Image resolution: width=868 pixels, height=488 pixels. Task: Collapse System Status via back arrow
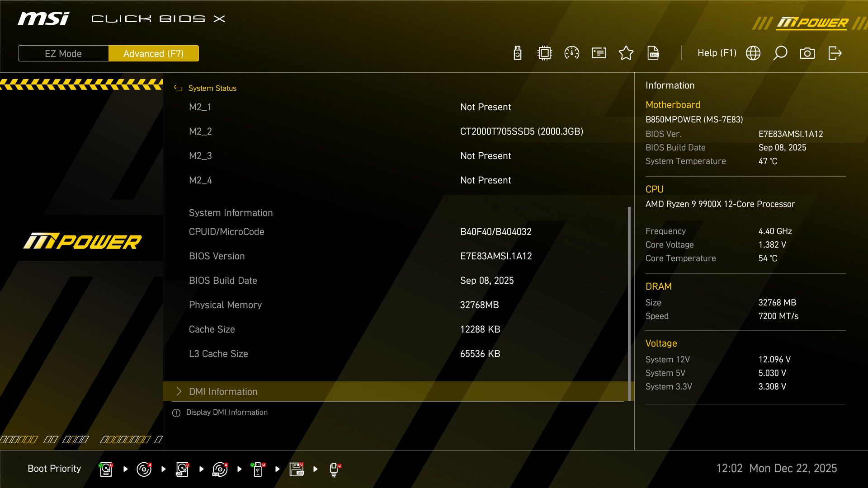tap(177, 88)
